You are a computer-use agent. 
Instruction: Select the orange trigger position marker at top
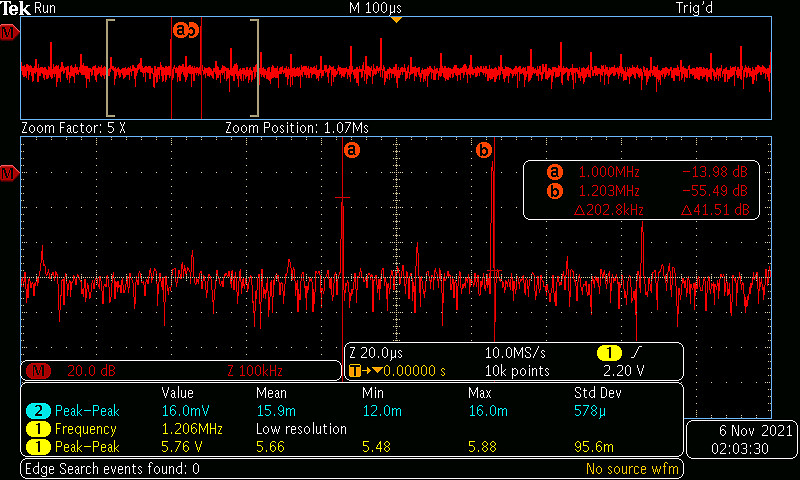pos(396,19)
